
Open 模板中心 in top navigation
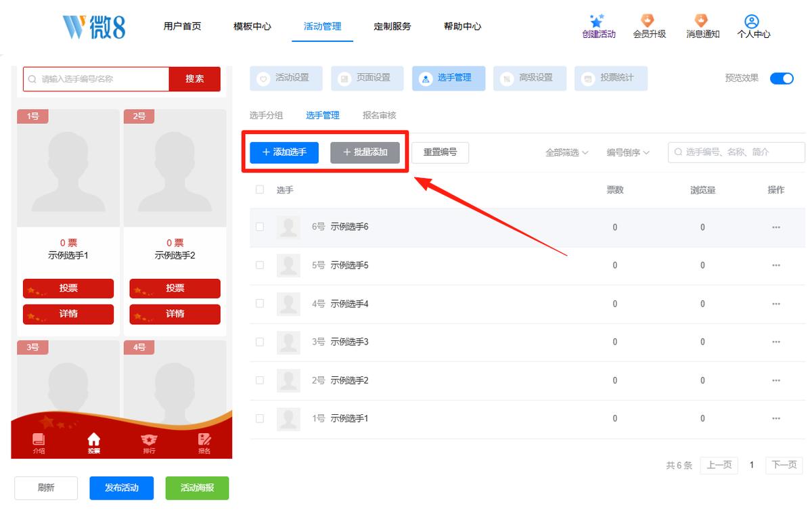click(252, 26)
